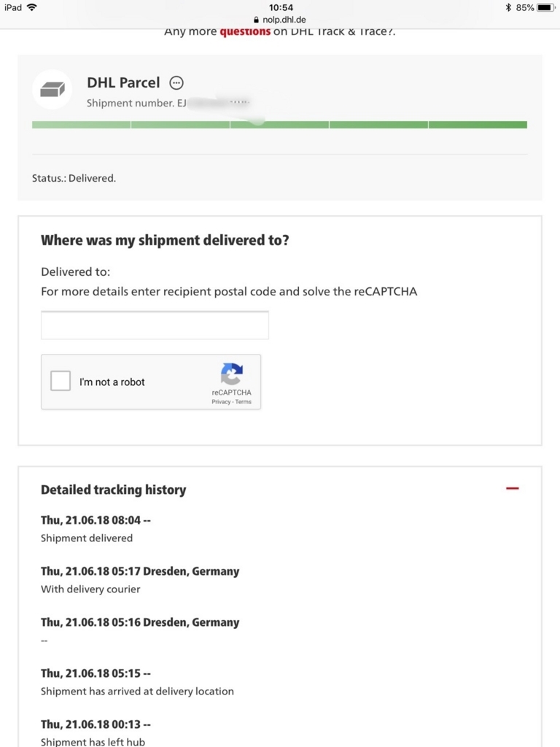This screenshot has width=560, height=747.
Task: Tap the lock icon beside nolp.dhl.de
Action: pos(256,20)
